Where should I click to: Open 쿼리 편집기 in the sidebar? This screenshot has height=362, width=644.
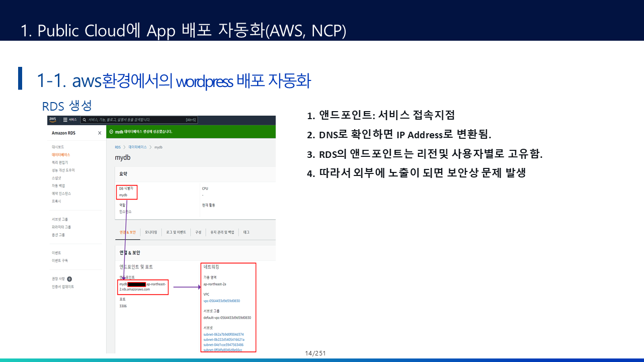[60, 162]
